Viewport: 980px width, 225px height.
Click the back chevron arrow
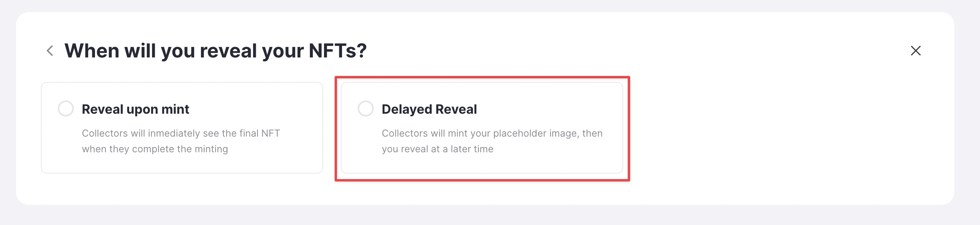click(50, 51)
